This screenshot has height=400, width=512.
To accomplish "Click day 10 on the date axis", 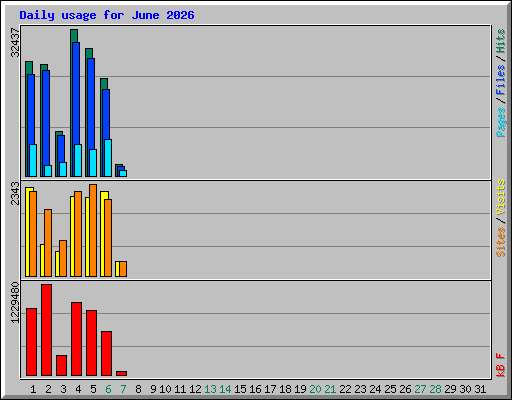I will [165, 389].
